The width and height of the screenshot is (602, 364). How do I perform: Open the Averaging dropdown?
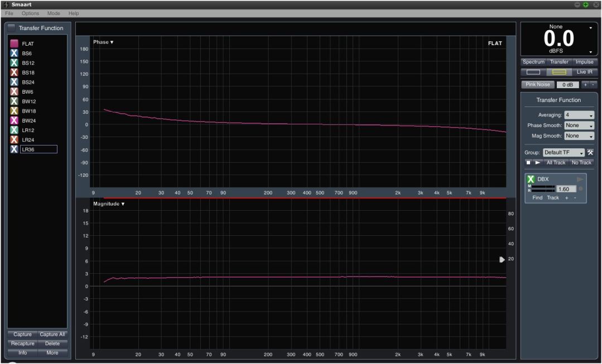point(579,115)
